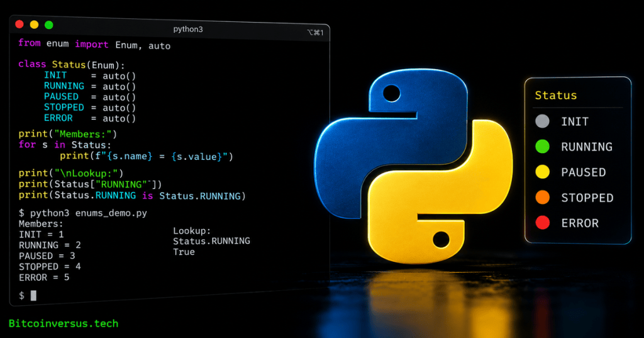The height and width of the screenshot is (338, 644).
Task: Click the 'class Status(Enum):' line
Action: click(72, 65)
